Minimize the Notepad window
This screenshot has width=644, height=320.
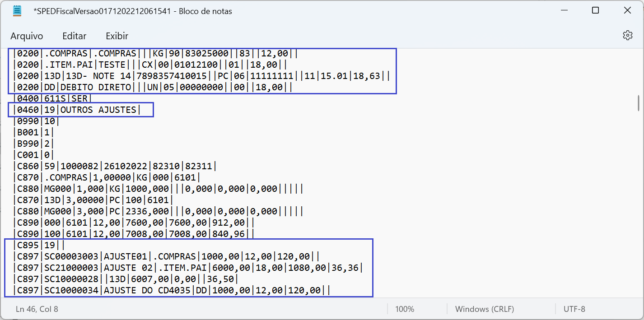[564, 11]
